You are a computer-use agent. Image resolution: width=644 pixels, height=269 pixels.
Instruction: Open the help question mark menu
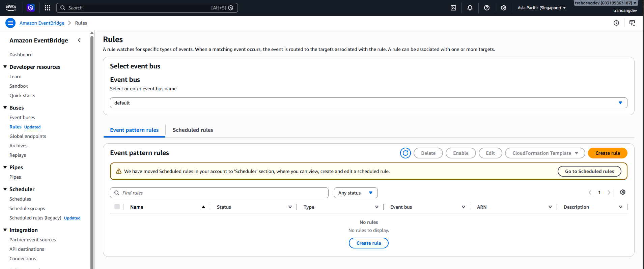487,8
